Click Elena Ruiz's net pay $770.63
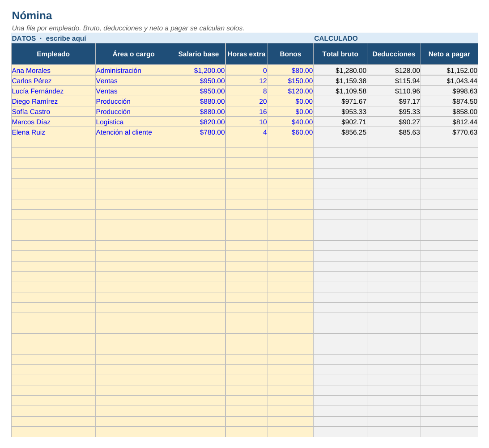This screenshot has width=489, height=448. tap(449, 132)
